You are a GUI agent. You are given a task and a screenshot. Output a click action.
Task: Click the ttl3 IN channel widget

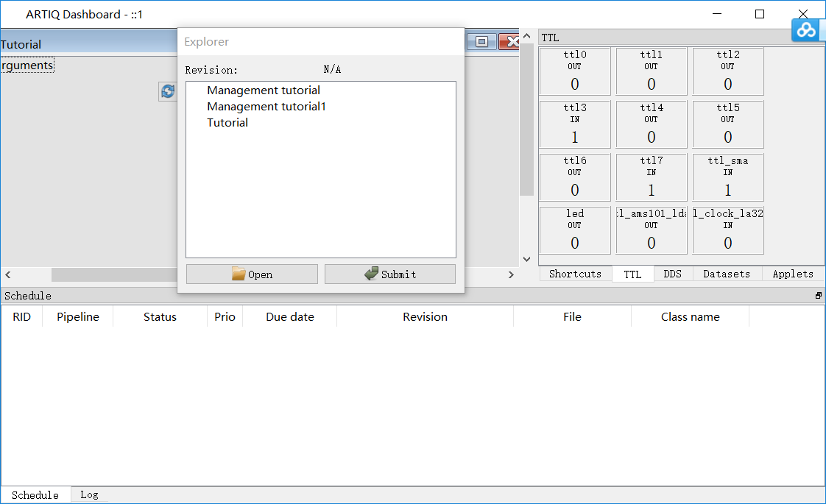575,124
